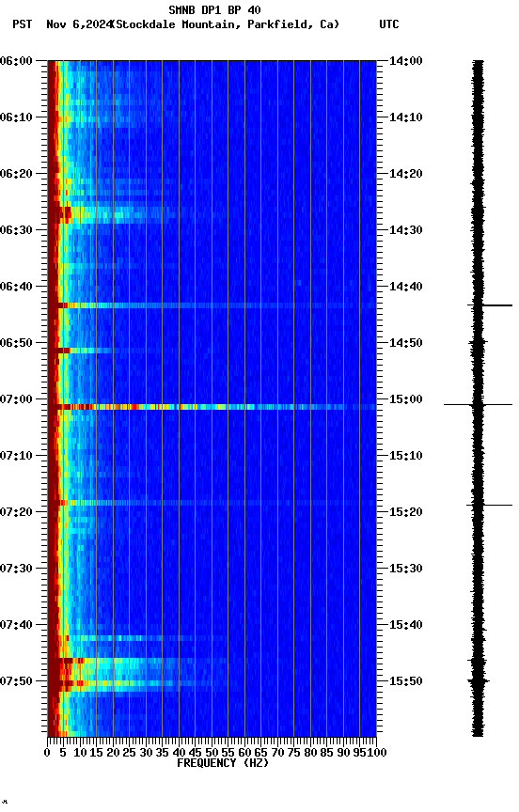Click the 40 Hz frequency tick label
This screenshot has height=812, width=519.
(x=180, y=753)
